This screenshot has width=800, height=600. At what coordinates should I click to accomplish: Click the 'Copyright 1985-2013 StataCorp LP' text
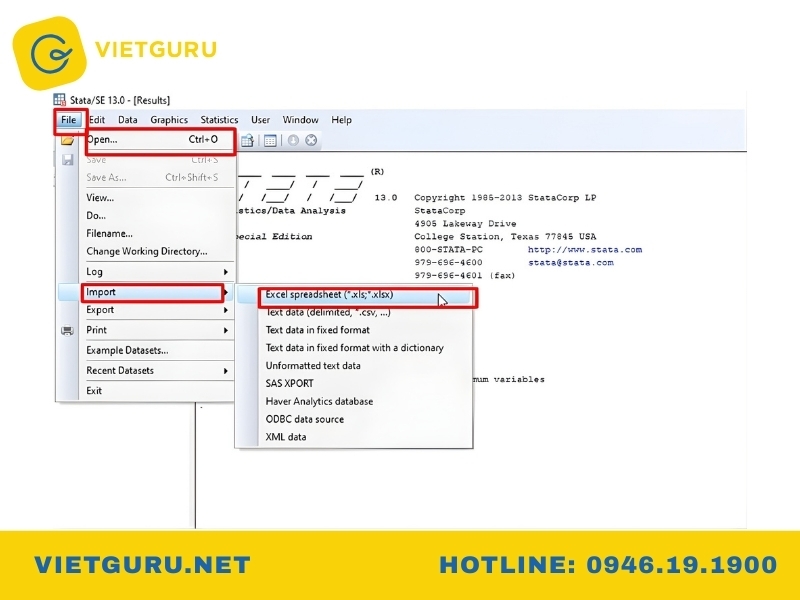pos(505,197)
